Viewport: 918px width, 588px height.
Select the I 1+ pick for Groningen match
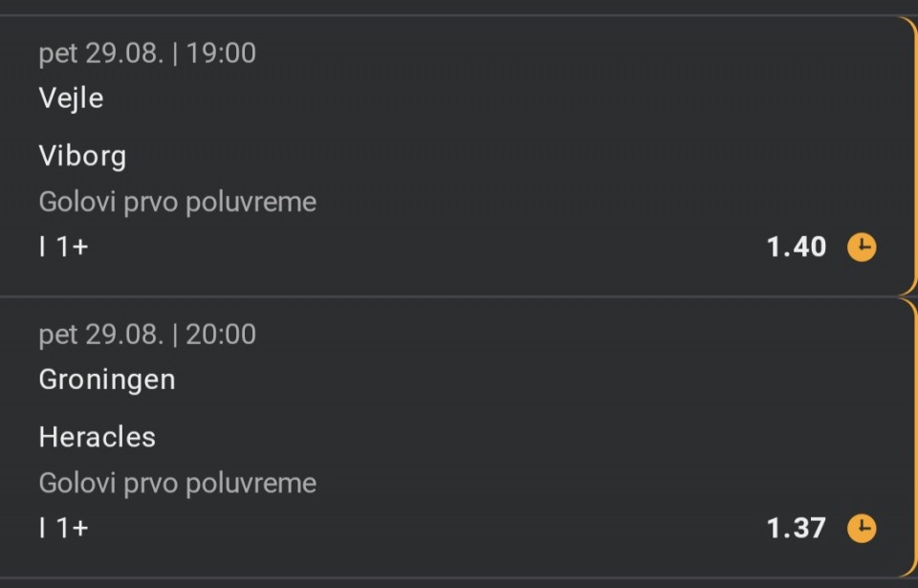[64, 529]
